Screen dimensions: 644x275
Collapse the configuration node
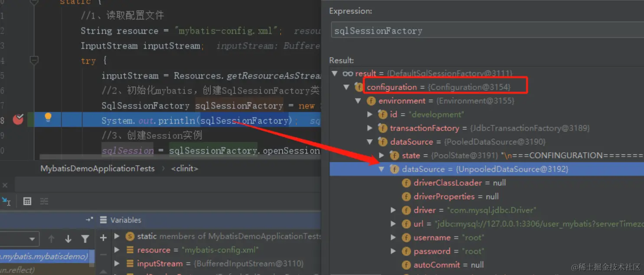(x=346, y=87)
